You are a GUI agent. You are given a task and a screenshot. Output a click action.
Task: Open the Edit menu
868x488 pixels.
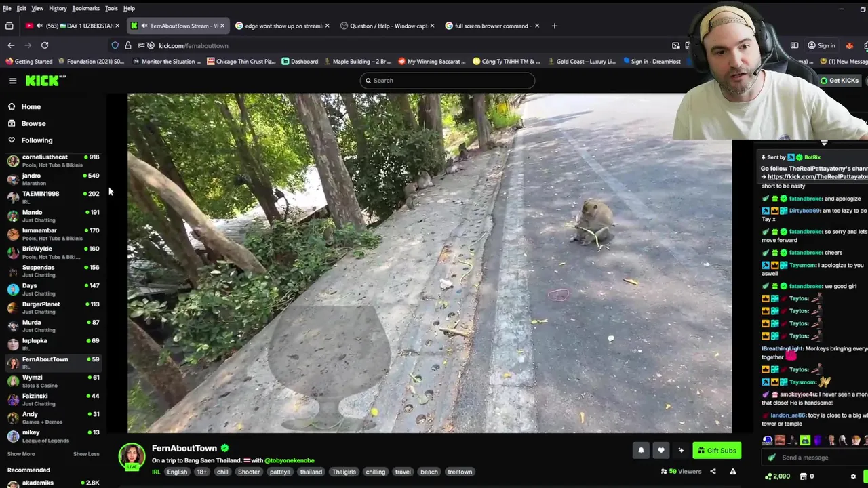[22, 8]
